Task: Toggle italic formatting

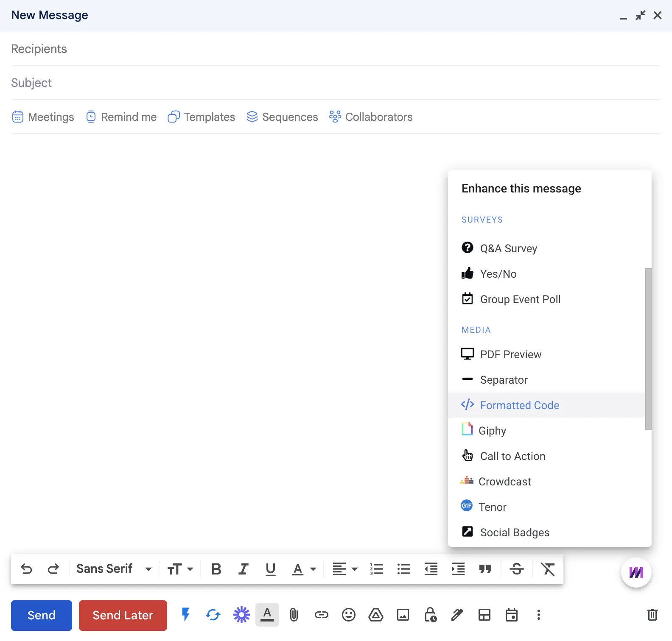Action: pos(243,569)
